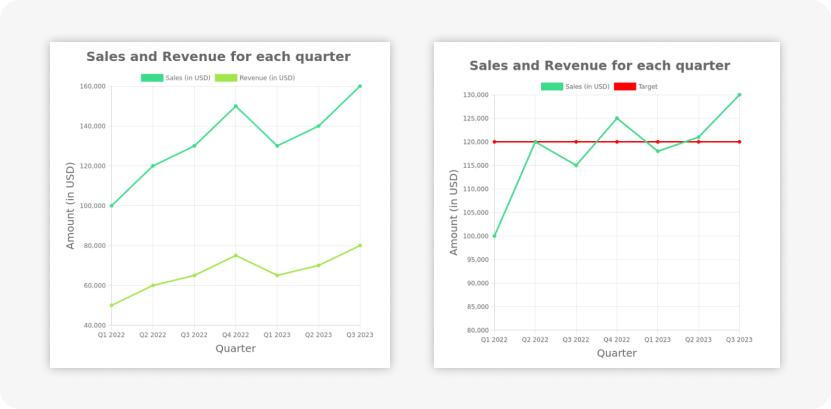Click the 125,000 y-axis tick label

tap(478, 119)
